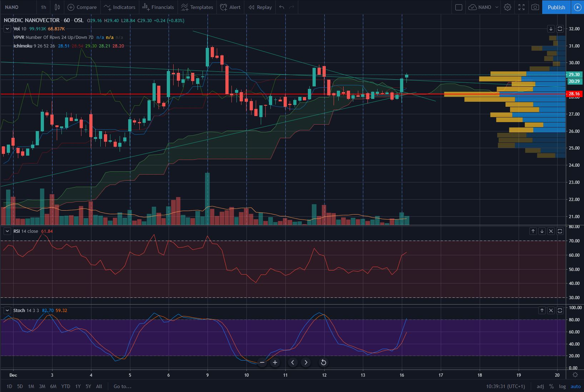Click the play icon beside Publish
The height and width of the screenshot is (392, 584).
[x=578, y=7]
